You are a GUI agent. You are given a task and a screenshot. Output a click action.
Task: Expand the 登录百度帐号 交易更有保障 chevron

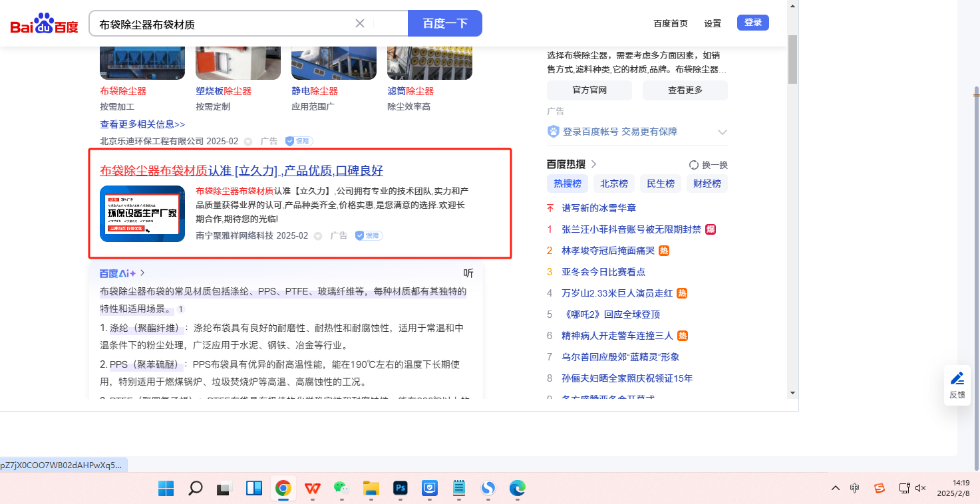(x=722, y=132)
